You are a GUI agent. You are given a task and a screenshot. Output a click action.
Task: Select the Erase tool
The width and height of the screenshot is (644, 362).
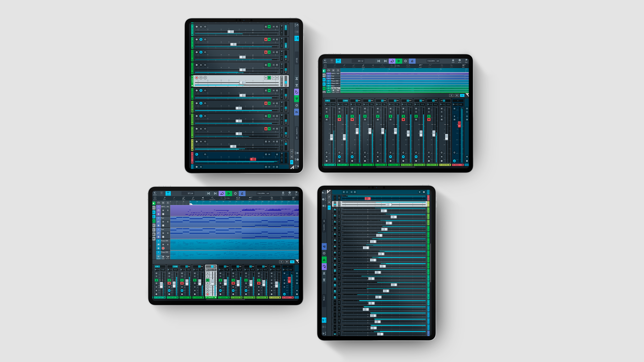[x=184, y=199]
